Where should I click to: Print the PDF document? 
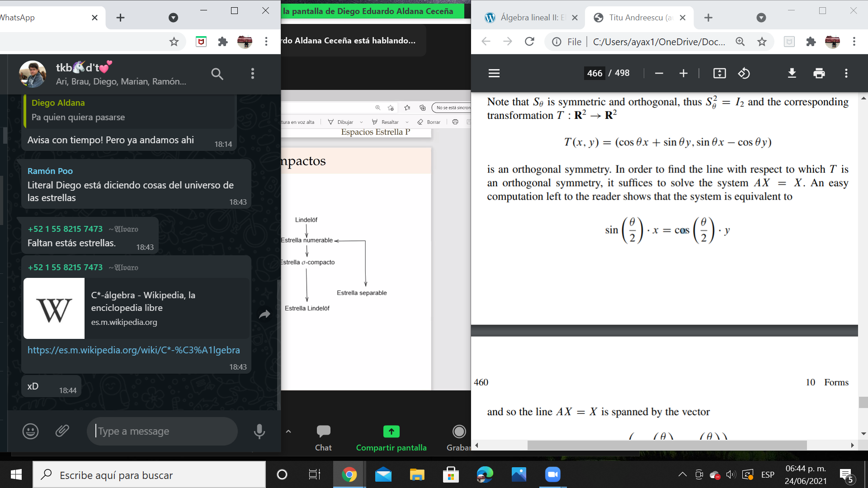point(819,73)
